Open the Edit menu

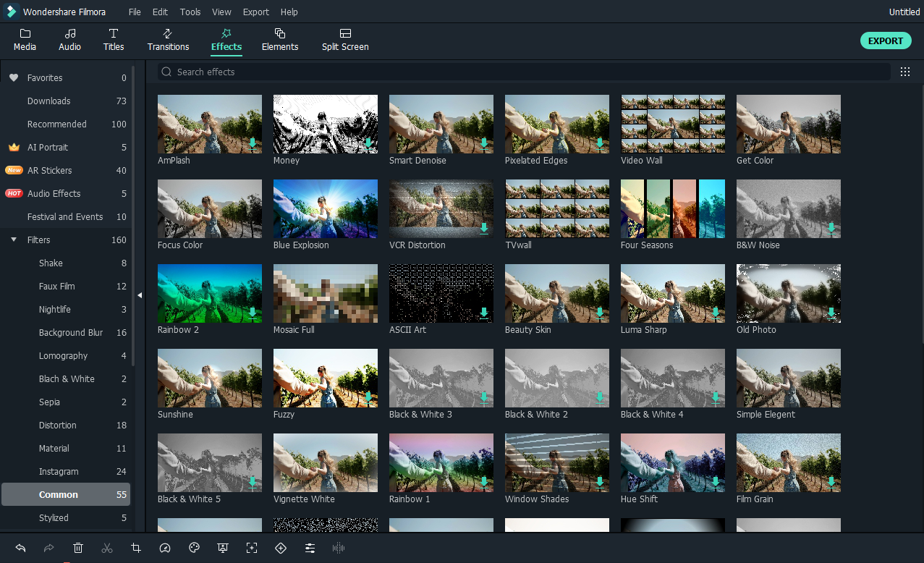[x=160, y=12]
